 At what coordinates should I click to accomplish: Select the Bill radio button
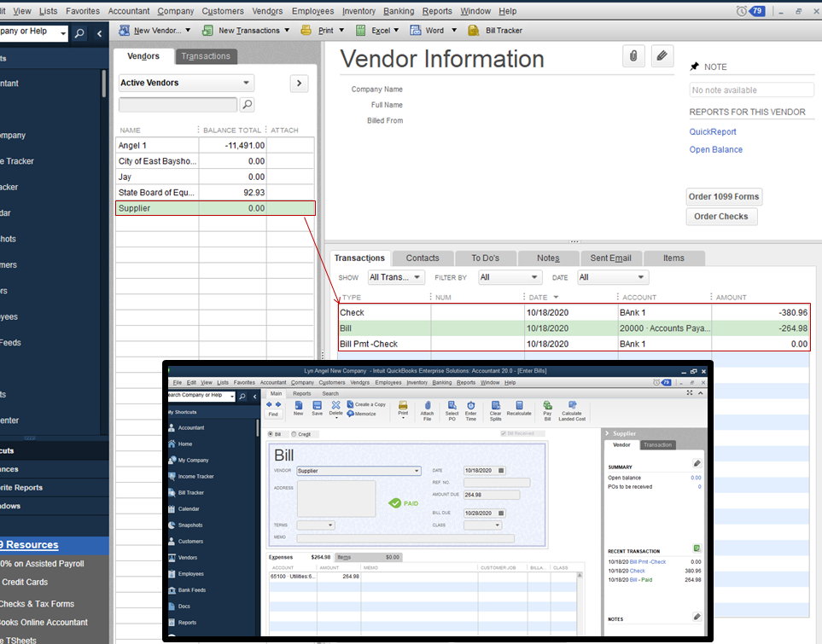point(271,434)
